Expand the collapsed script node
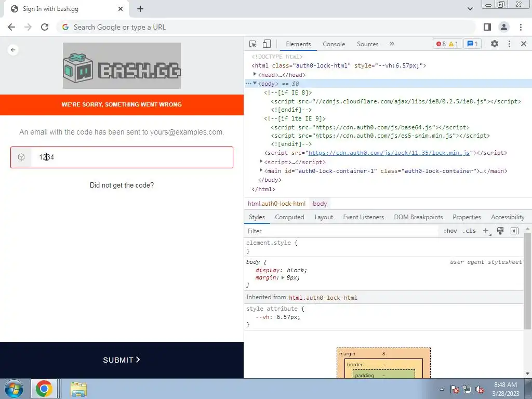Screen dimensions: 532x399 (261, 162)
